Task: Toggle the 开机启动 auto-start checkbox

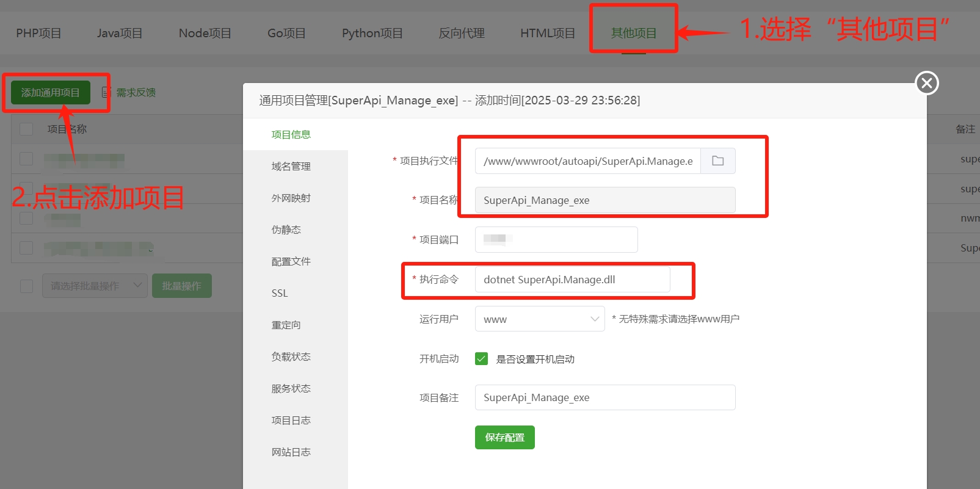Action: pos(481,359)
